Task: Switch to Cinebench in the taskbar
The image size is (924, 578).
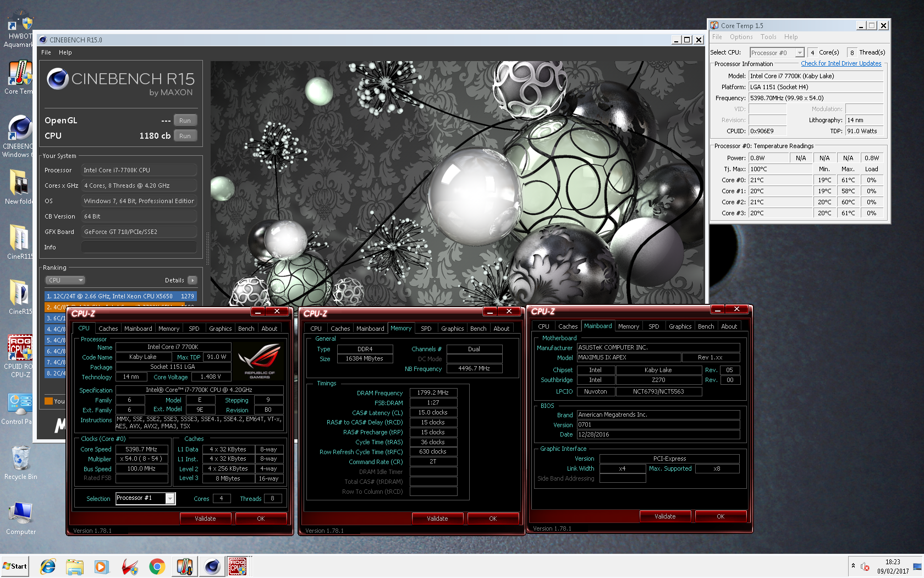Action: 212,566
